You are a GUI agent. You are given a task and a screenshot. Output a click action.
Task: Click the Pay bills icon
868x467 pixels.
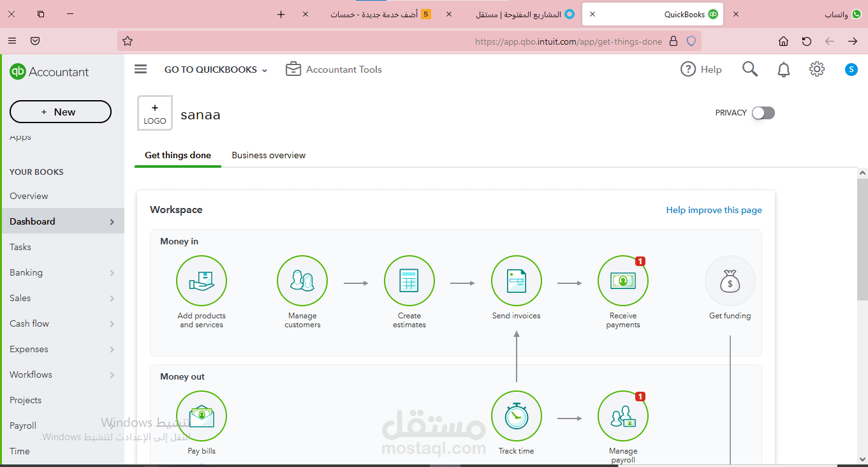click(202, 416)
